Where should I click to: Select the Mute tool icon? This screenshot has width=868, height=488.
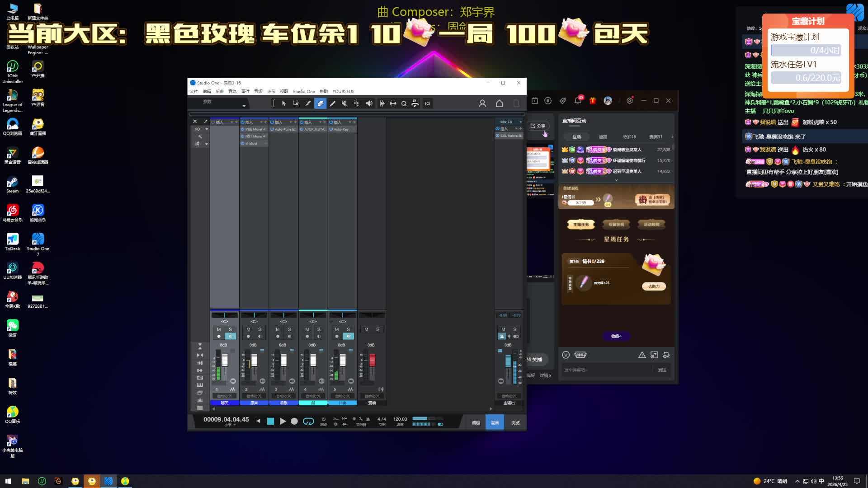coord(344,103)
